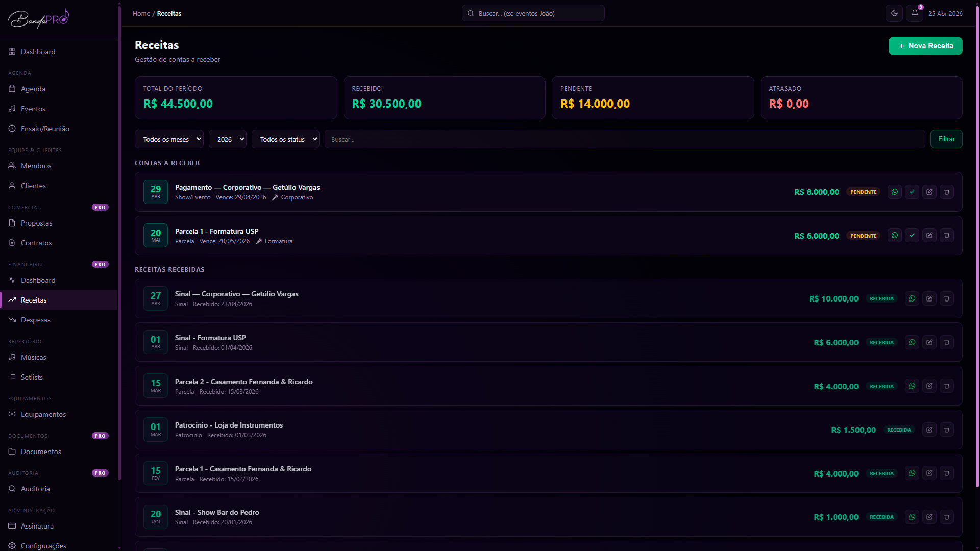Edit Parcela 2 Casamento Fernanda & Ricardo
This screenshot has width=980, height=551.
pyautogui.click(x=929, y=386)
